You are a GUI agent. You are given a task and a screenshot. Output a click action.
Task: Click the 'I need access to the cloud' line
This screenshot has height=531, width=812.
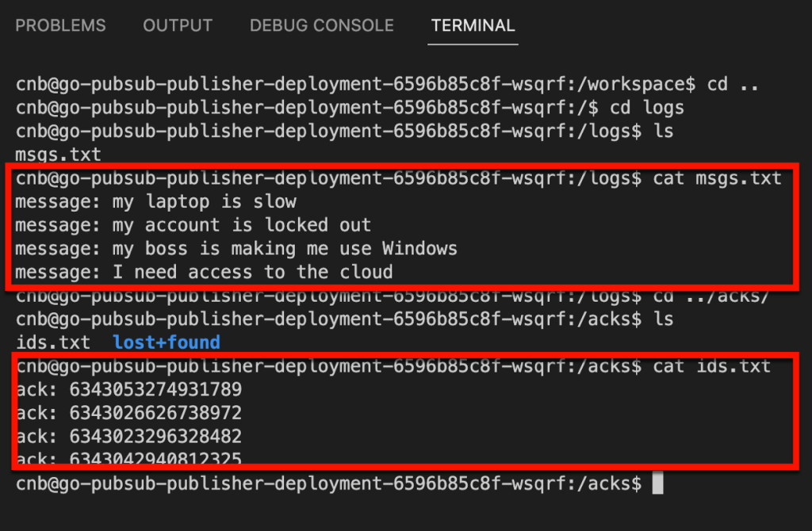252,273
